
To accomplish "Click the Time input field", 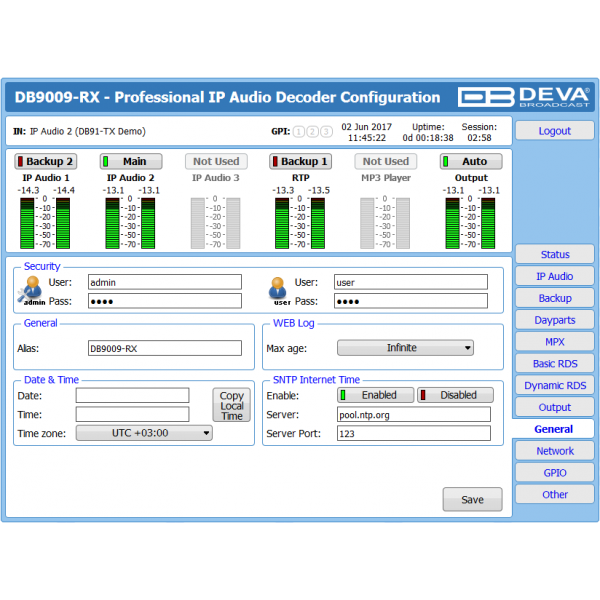I will (x=132, y=414).
